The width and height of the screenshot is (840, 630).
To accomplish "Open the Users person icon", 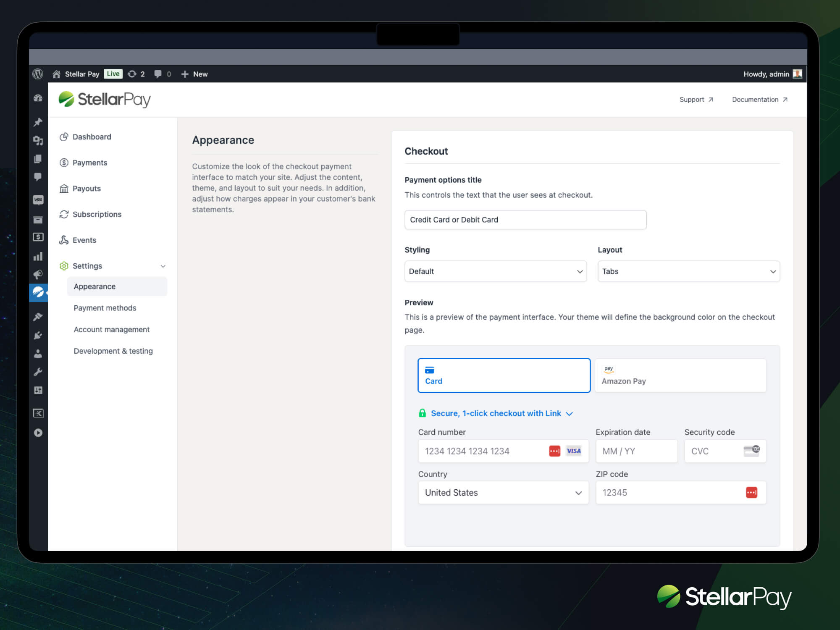I will coord(38,354).
